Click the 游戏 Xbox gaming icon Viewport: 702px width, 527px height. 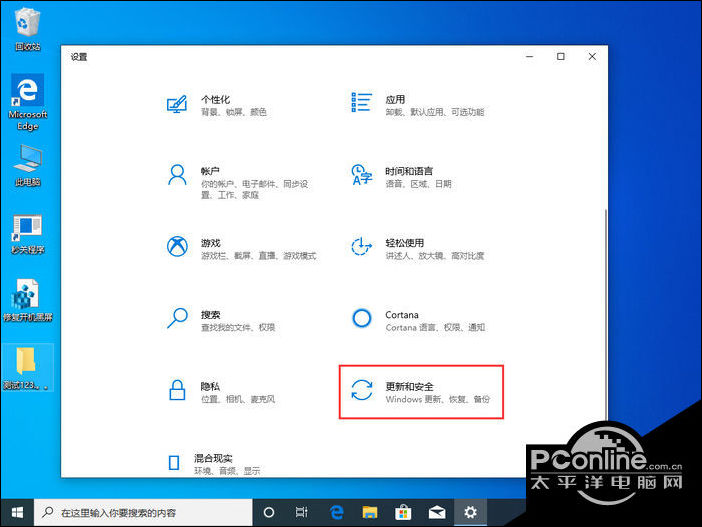pos(177,248)
